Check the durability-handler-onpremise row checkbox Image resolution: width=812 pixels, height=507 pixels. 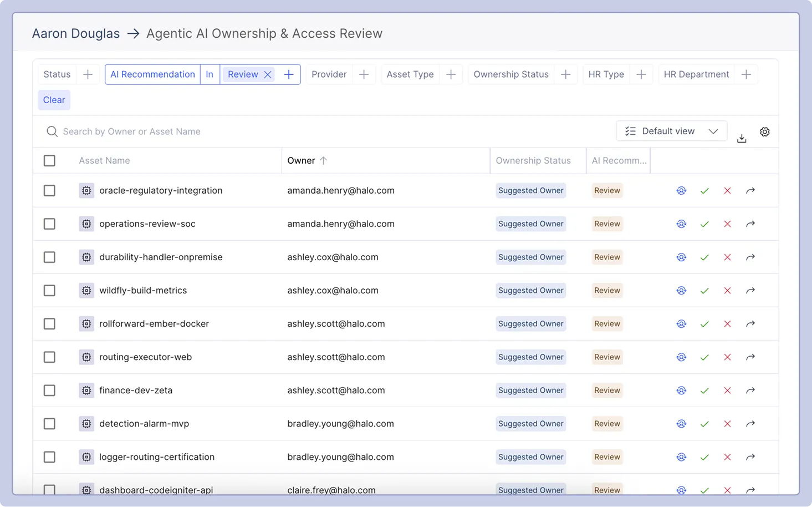click(x=49, y=257)
